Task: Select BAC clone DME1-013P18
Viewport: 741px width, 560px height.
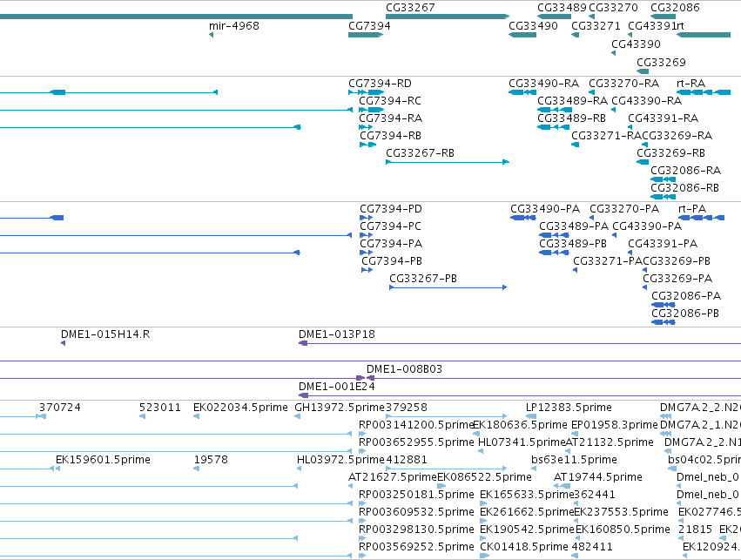Action: click(337, 334)
